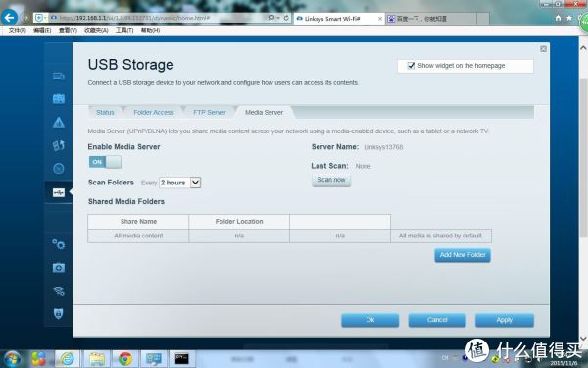Open the 查看(V) menu
Image resolution: width=588 pixels, height=368 pixels.
coord(68,30)
